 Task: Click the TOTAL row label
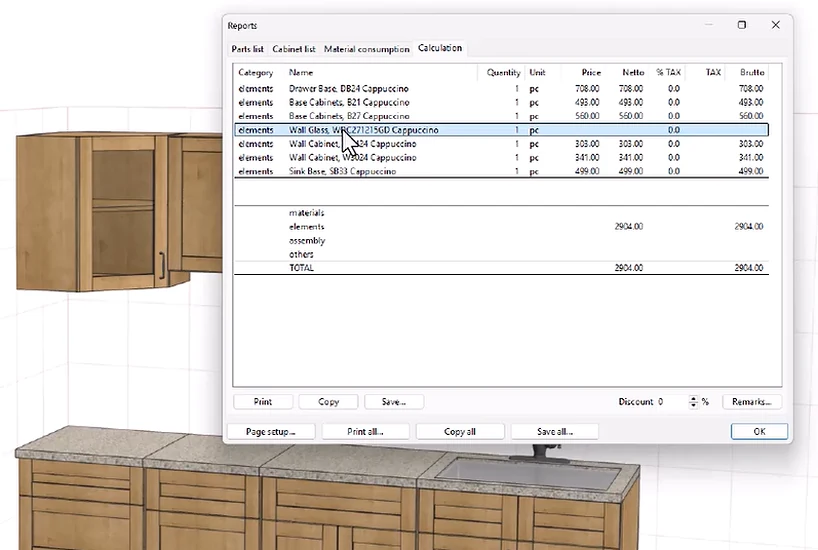302,268
